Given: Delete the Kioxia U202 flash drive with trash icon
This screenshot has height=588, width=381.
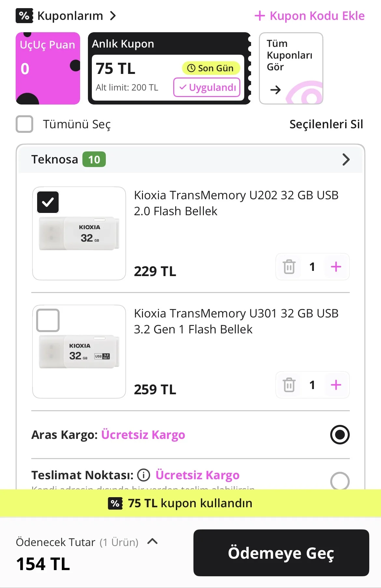Looking at the screenshot, I should pyautogui.click(x=289, y=267).
